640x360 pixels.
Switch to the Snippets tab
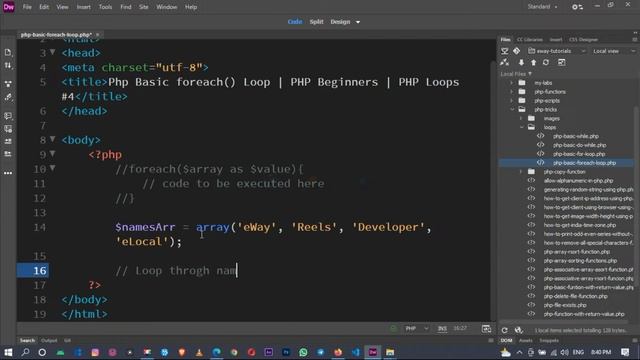[x=549, y=340]
